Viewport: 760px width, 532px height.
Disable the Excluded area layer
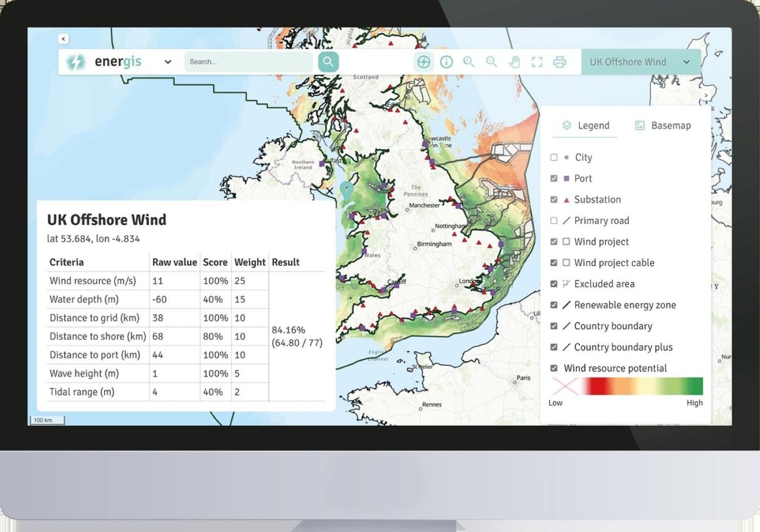(554, 284)
